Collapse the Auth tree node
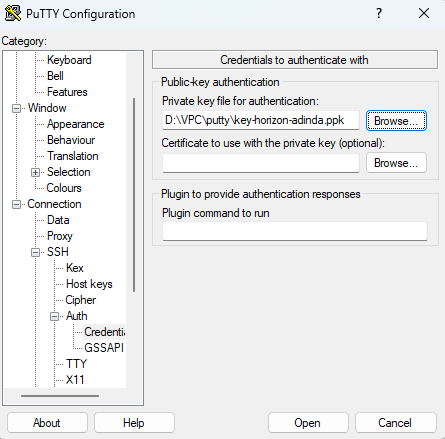 [x=54, y=316]
